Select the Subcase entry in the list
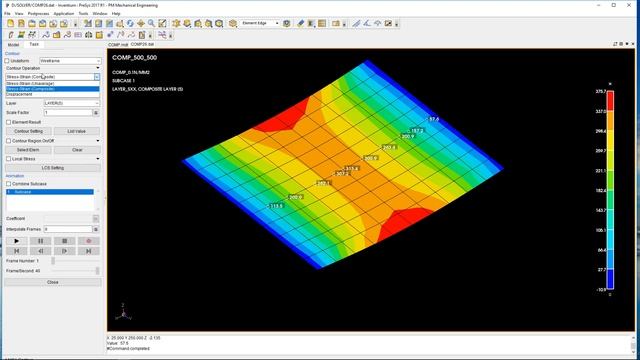640x360 pixels. click(49, 192)
